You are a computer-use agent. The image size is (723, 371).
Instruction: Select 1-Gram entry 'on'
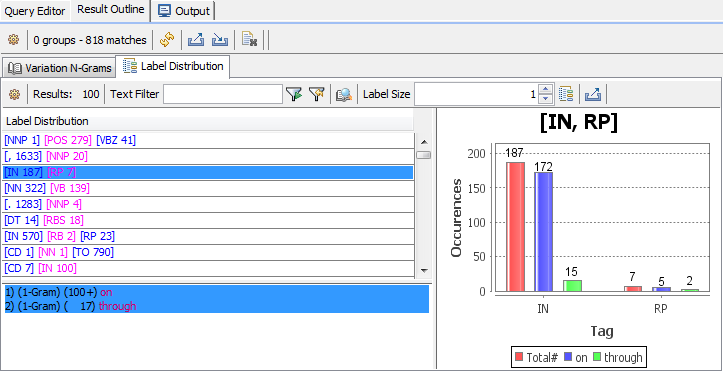[217, 292]
